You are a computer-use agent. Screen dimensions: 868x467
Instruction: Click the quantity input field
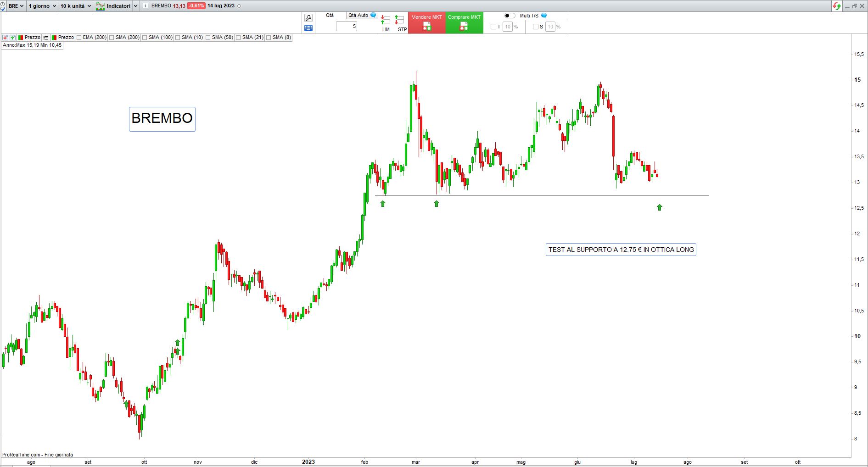click(347, 27)
